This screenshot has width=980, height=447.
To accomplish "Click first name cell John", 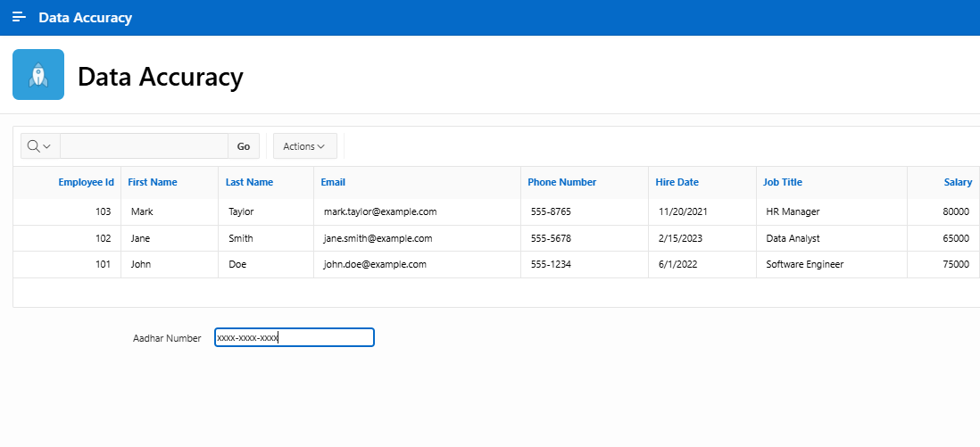I will click(x=141, y=264).
